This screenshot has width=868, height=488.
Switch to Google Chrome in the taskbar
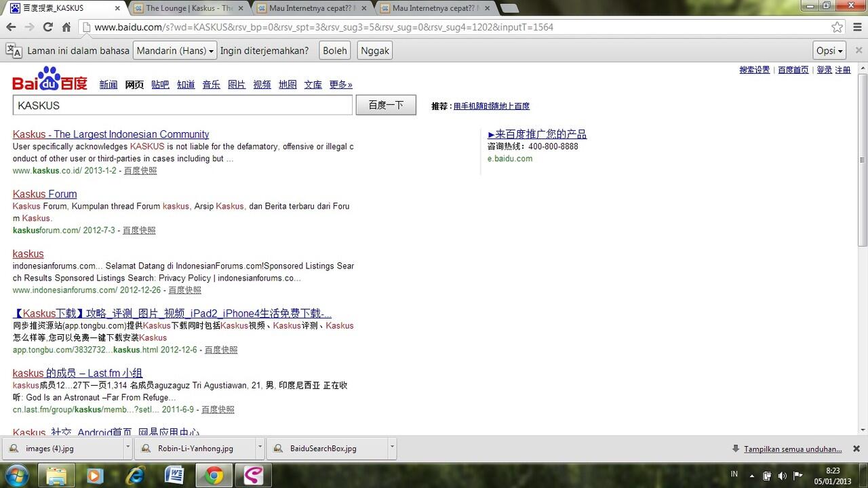point(214,476)
